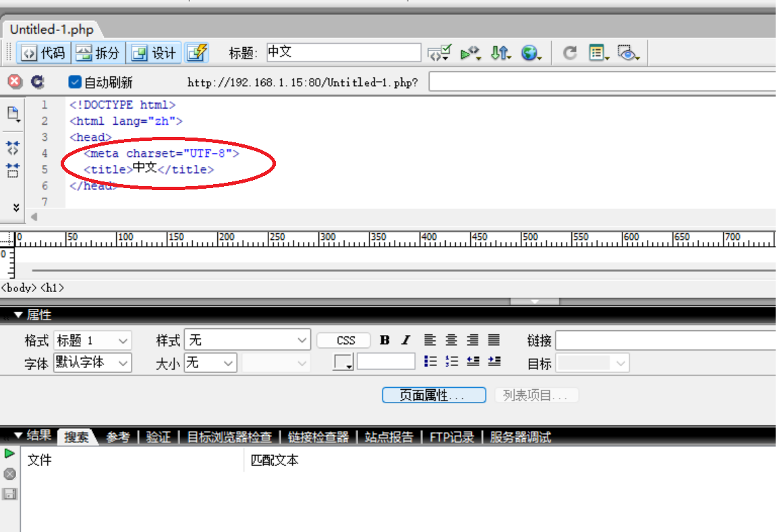The width and height of the screenshot is (777, 532).
Task: Click the open documents page icon in coding toolbar
Action: [12, 113]
